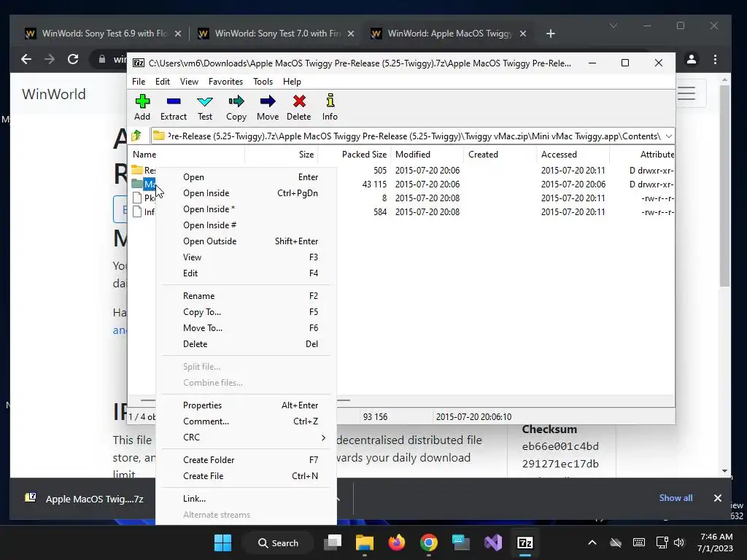Open the browser three-dot menu
Image resolution: width=747 pixels, height=560 pixels.
[715, 59]
